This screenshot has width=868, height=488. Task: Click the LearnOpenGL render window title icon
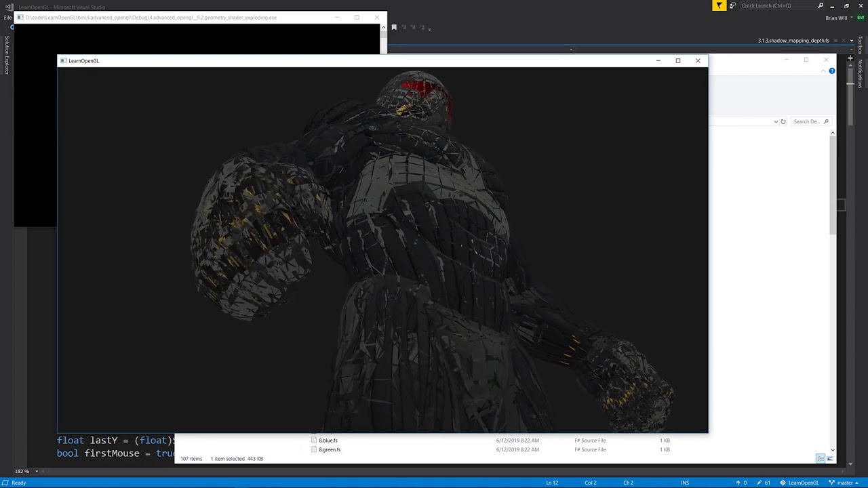(63, 61)
